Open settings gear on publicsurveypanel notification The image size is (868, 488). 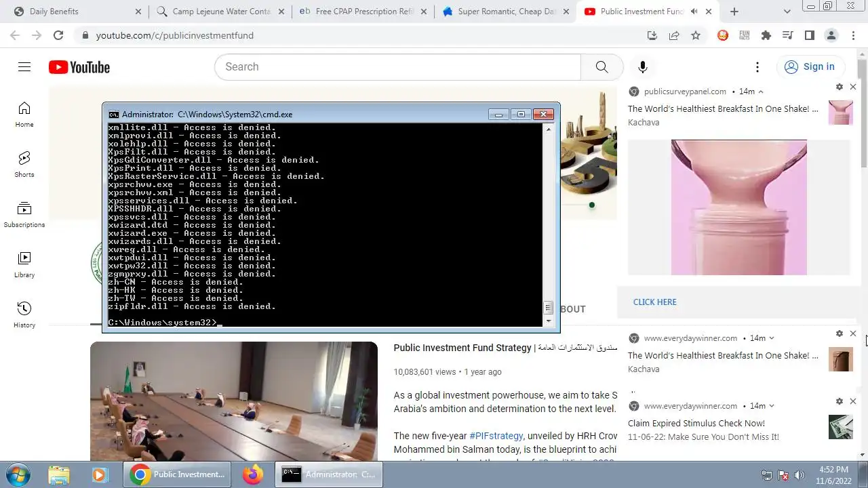[x=840, y=87]
